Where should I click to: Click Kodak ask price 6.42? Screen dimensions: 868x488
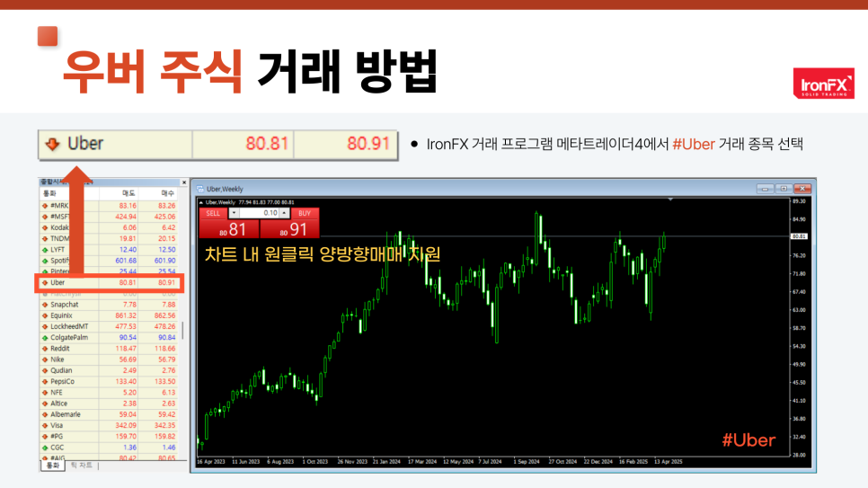pos(168,227)
